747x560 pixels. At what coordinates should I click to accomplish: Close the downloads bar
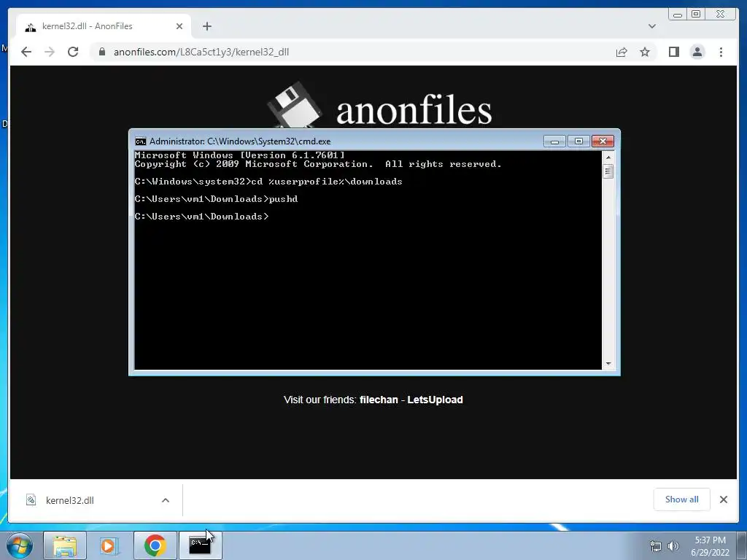coord(723,499)
